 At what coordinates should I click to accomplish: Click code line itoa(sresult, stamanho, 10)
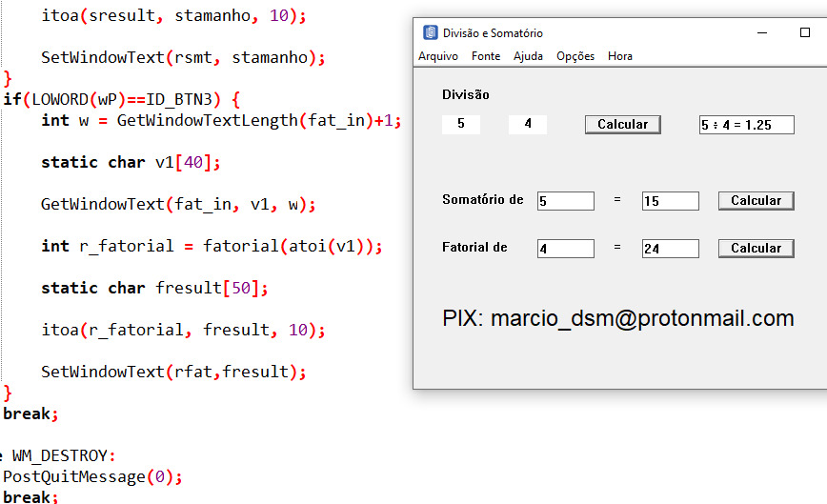point(173,16)
